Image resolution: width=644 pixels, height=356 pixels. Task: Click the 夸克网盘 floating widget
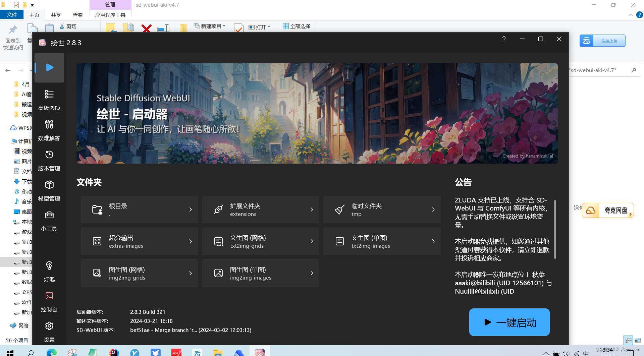point(608,211)
